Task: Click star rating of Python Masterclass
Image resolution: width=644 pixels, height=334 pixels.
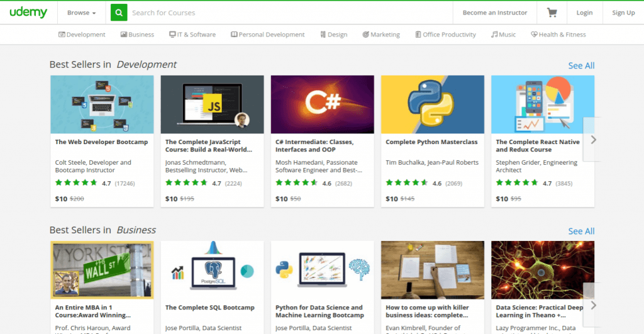Action: click(x=407, y=183)
